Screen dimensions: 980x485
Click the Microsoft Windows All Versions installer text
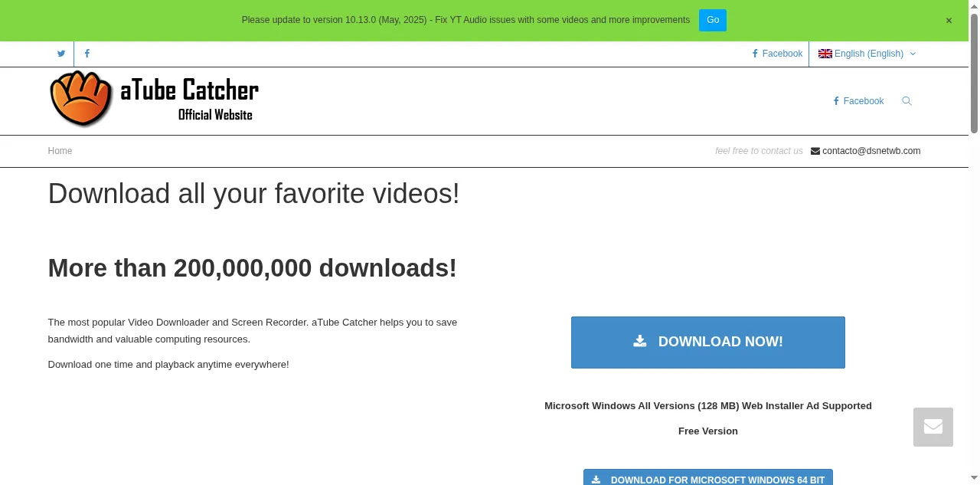tap(708, 406)
